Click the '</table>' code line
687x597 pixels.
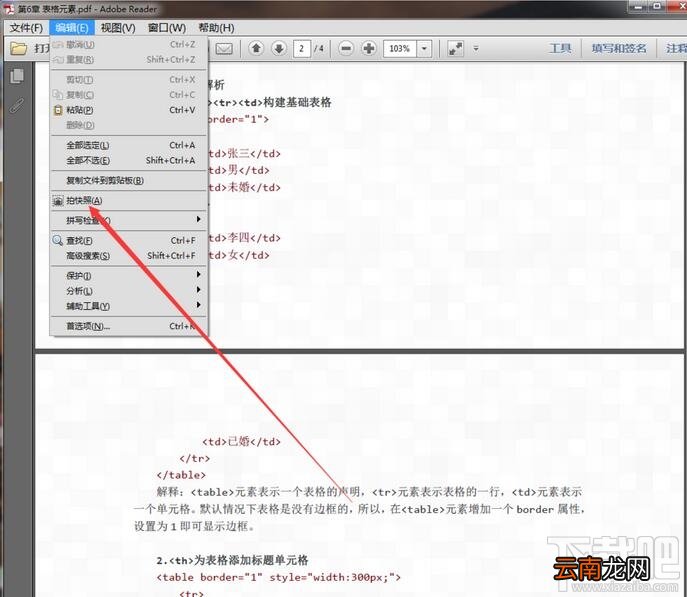(x=181, y=475)
